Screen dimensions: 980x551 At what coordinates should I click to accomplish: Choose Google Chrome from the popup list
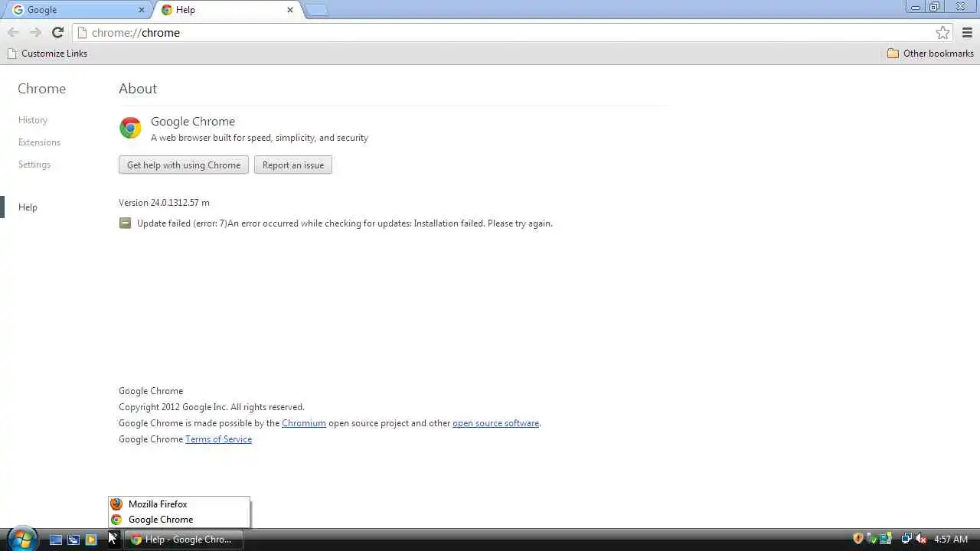[178, 520]
